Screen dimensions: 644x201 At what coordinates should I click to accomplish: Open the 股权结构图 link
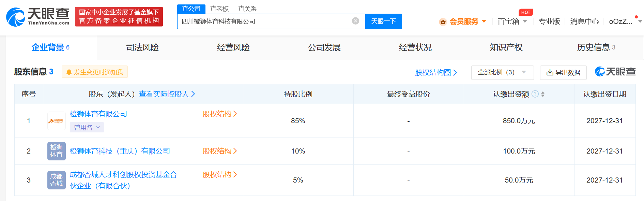click(x=435, y=72)
